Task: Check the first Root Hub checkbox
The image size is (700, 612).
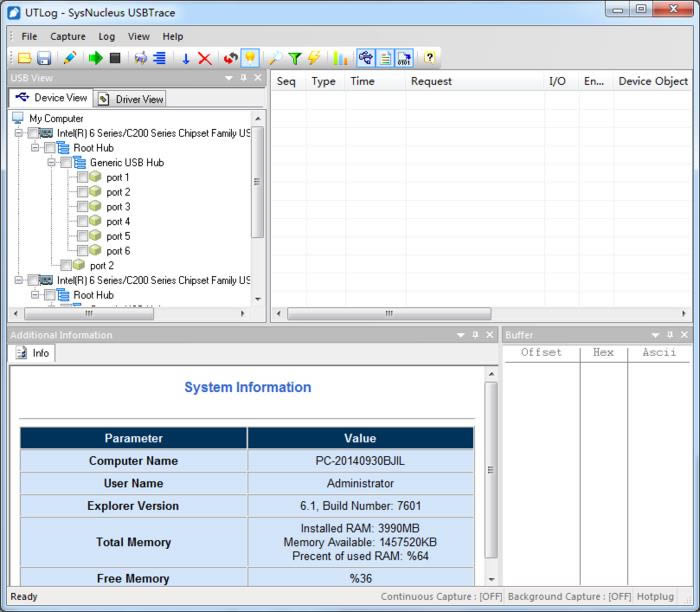Action: tap(50, 148)
